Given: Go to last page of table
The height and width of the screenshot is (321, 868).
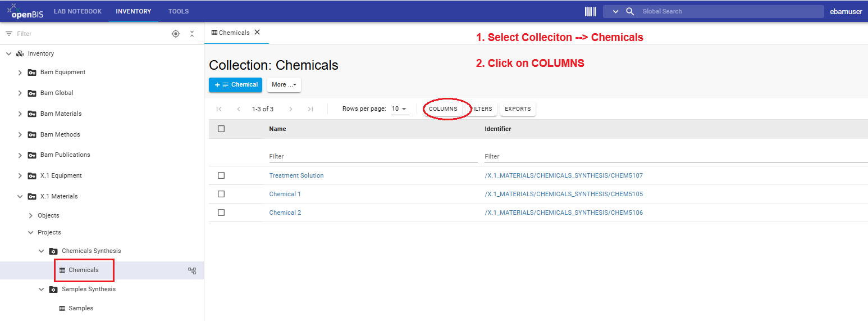Looking at the screenshot, I should [310, 109].
